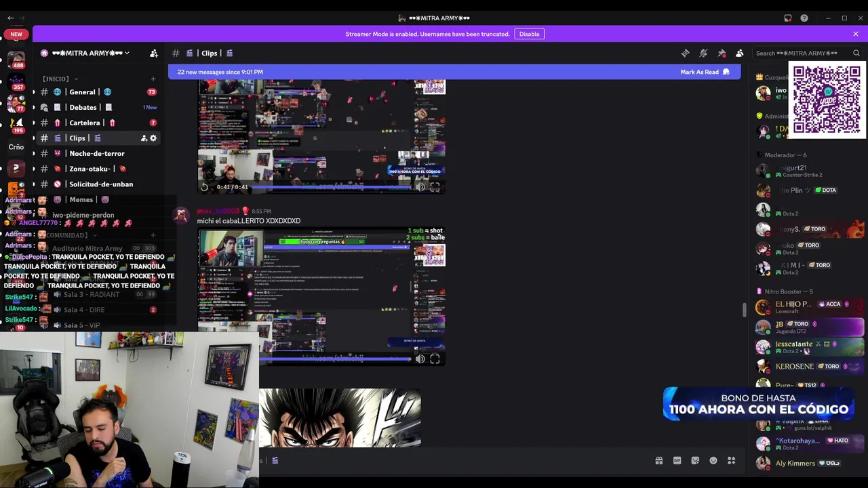The image size is (868, 488).
Task: Open Clips channel settings gear
Action: click(153, 138)
